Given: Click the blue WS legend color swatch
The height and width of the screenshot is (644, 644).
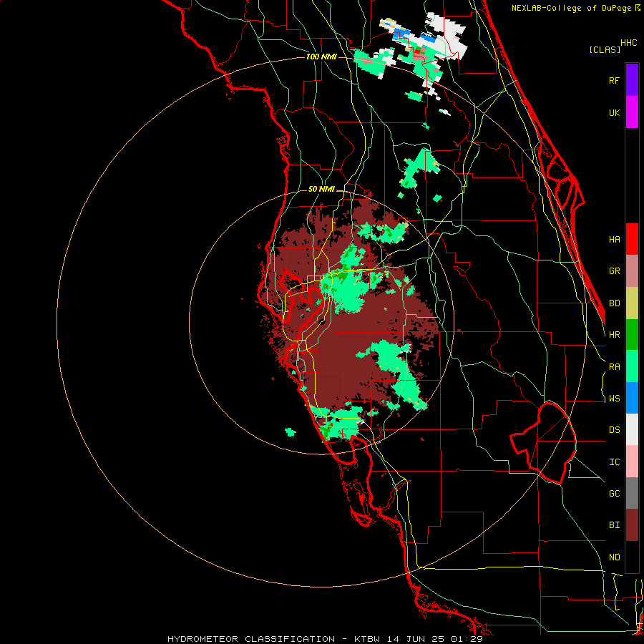Looking at the screenshot, I should coord(632,398).
